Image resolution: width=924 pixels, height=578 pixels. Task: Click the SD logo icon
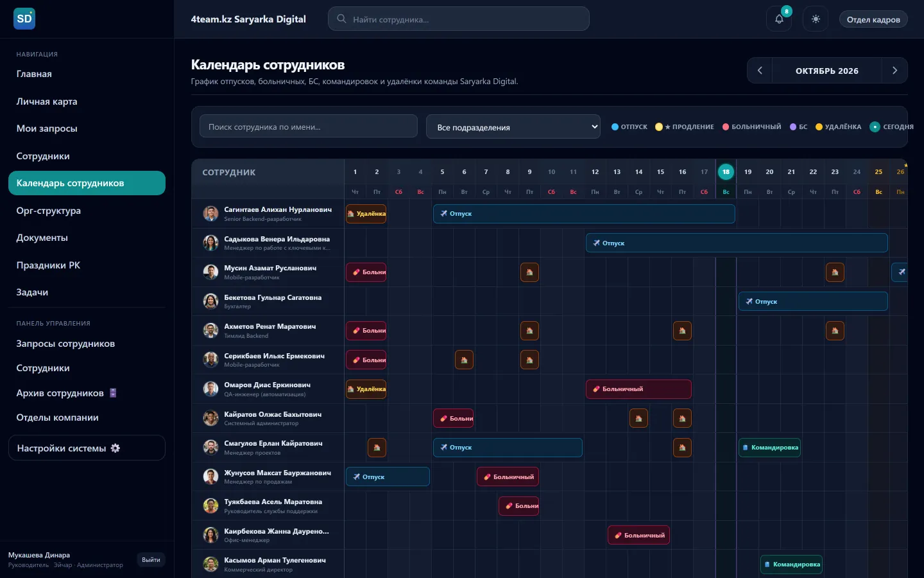24,19
